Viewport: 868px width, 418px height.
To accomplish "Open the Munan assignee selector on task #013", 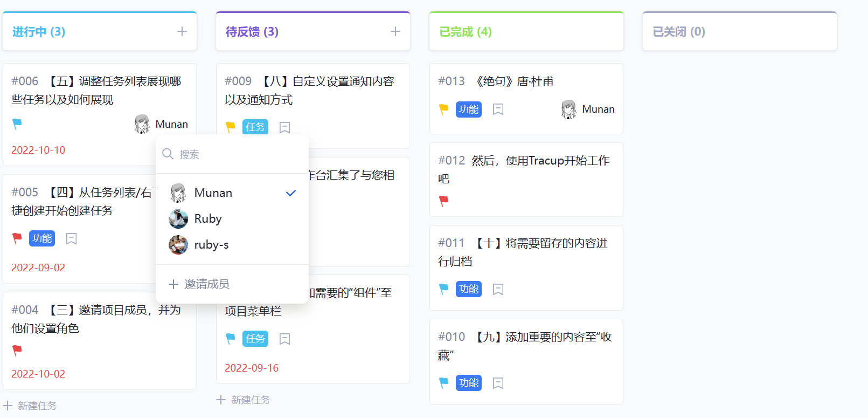I will point(588,109).
